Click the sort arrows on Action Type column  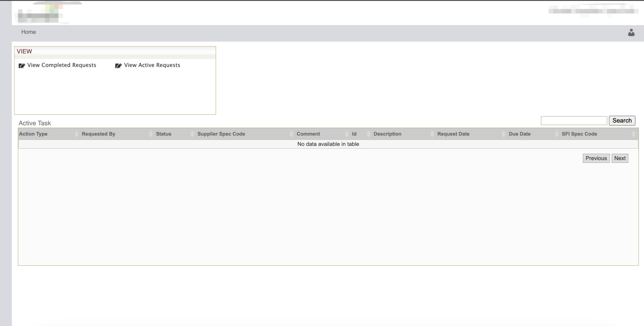tap(76, 134)
